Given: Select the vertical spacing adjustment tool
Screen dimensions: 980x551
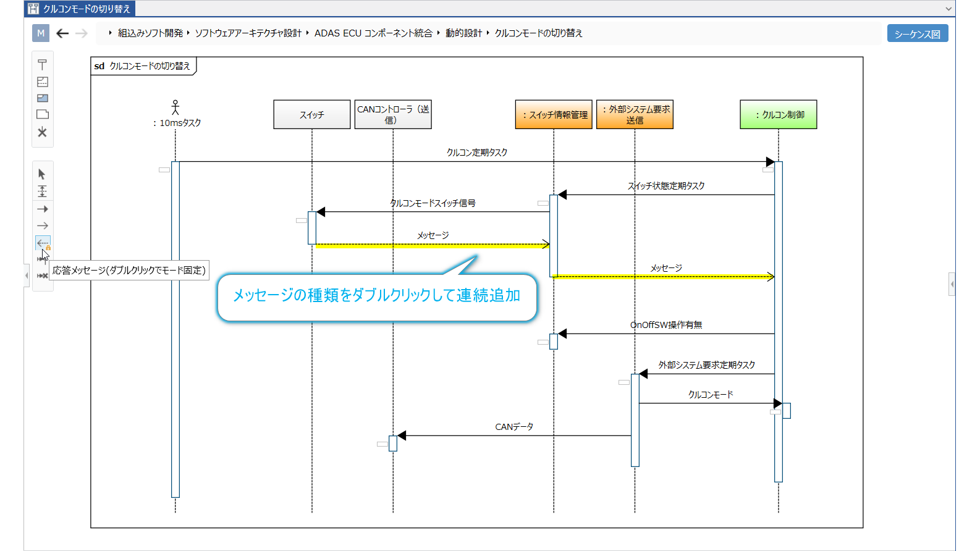Looking at the screenshot, I should pyautogui.click(x=42, y=191).
